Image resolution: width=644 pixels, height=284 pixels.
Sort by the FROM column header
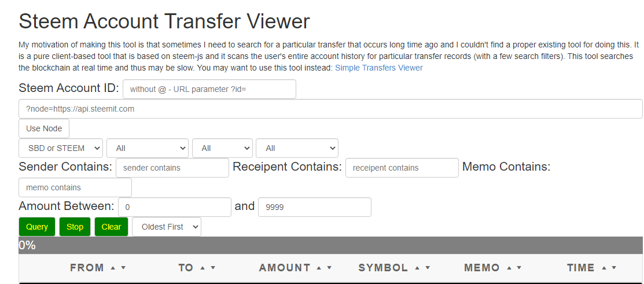[87, 268]
